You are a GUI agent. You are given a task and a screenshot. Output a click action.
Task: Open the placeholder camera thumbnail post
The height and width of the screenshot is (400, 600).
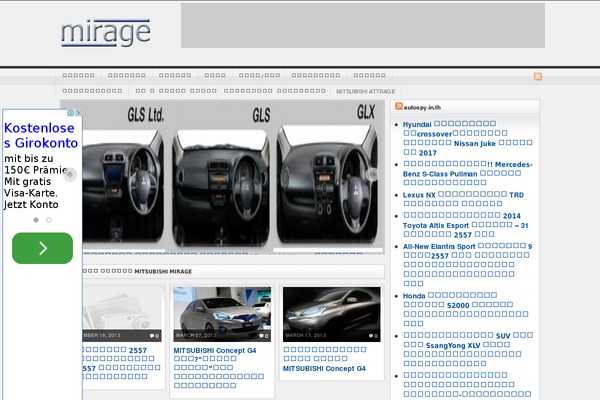pyautogui.click(x=122, y=314)
